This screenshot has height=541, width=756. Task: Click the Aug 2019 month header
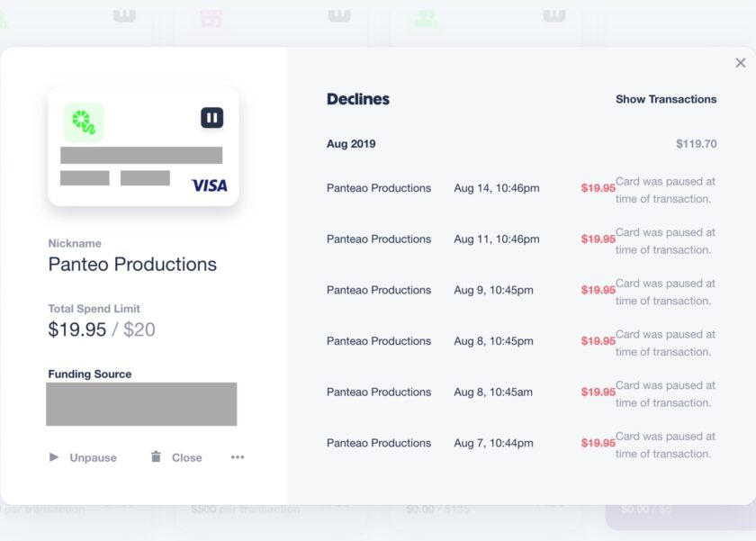[351, 144]
